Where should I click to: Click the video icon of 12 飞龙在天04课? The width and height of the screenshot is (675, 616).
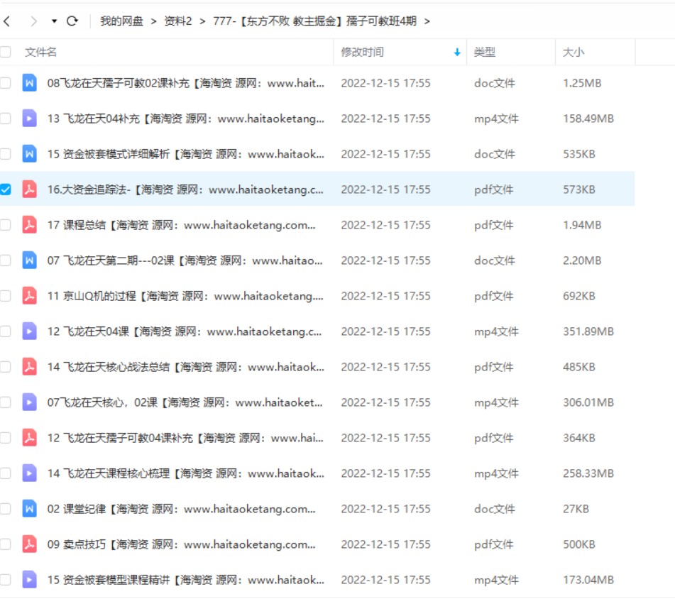[x=29, y=331]
